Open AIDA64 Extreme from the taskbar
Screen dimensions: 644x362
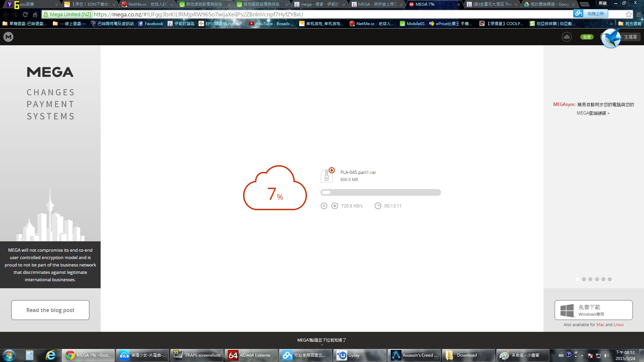point(251,355)
